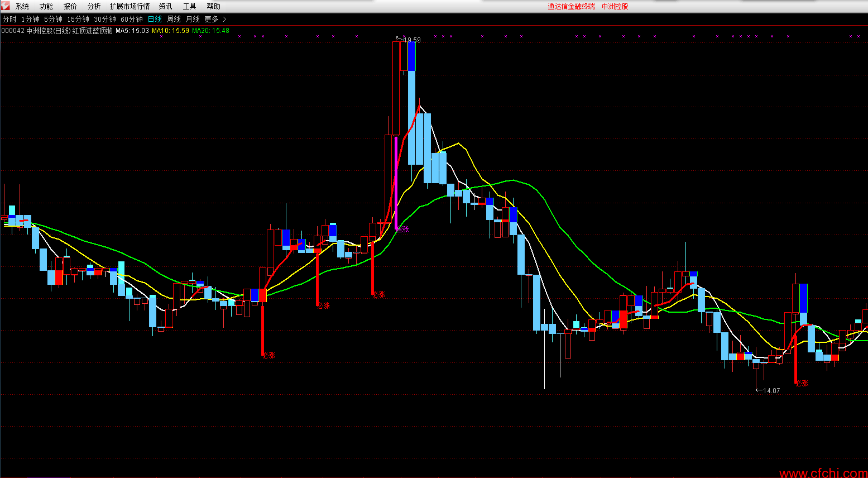The height and width of the screenshot is (478, 868).
Task: Switch to 15分钟 chart period
Action: (78, 20)
